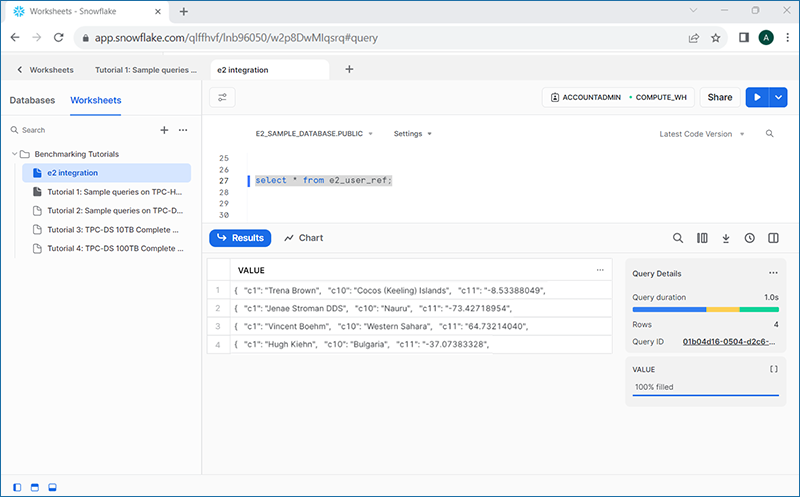Open the Query Details more options
The height and width of the screenshot is (497, 800).
pyautogui.click(x=773, y=273)
